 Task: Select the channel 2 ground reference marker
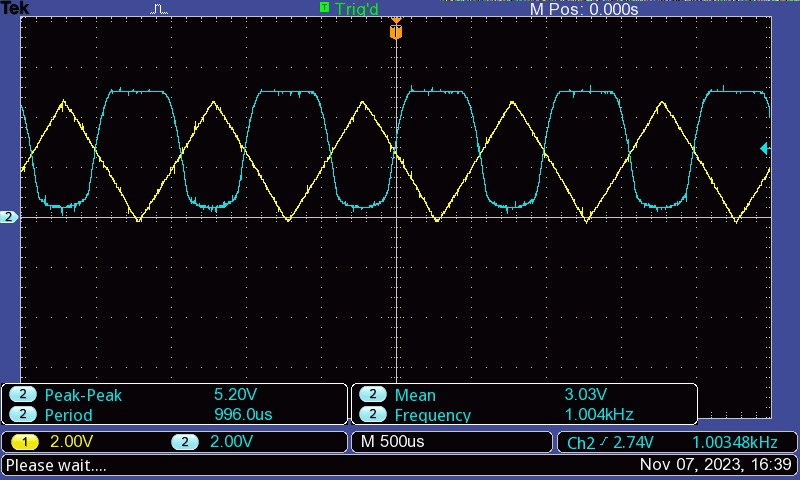click(x=9, y=217)
